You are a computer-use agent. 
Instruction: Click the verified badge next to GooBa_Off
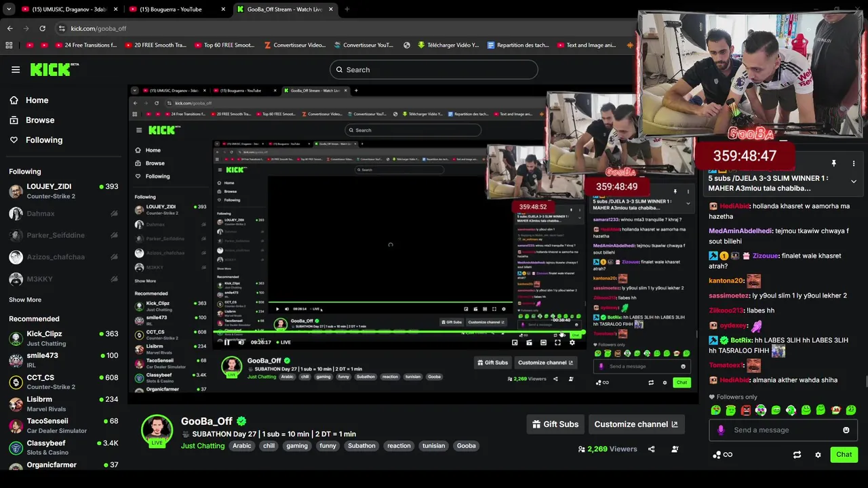click(241, 421)
